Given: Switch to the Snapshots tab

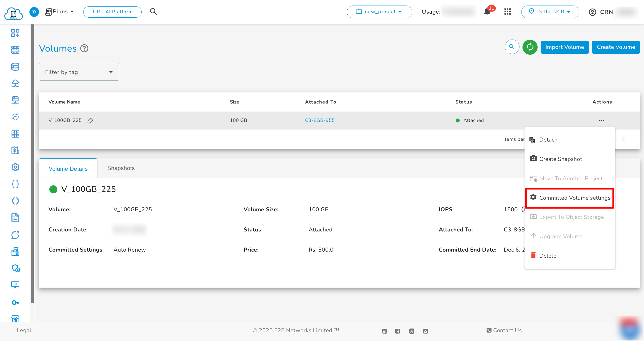Looking at the screenshot, I should 121,168.
